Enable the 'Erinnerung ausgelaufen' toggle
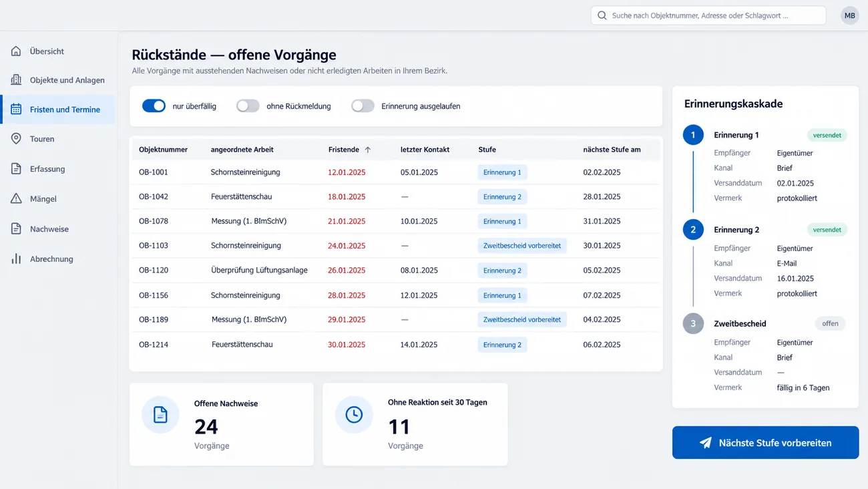 pos(363,106)
